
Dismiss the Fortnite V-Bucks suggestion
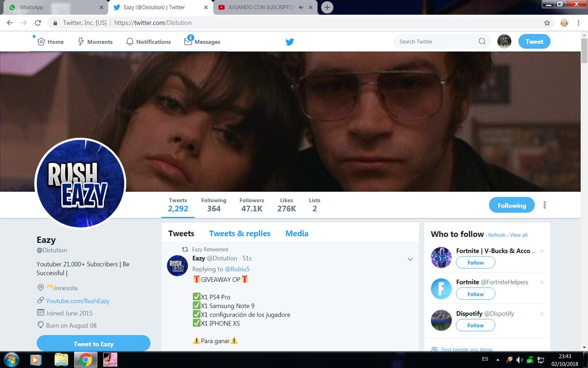(541, 251)
